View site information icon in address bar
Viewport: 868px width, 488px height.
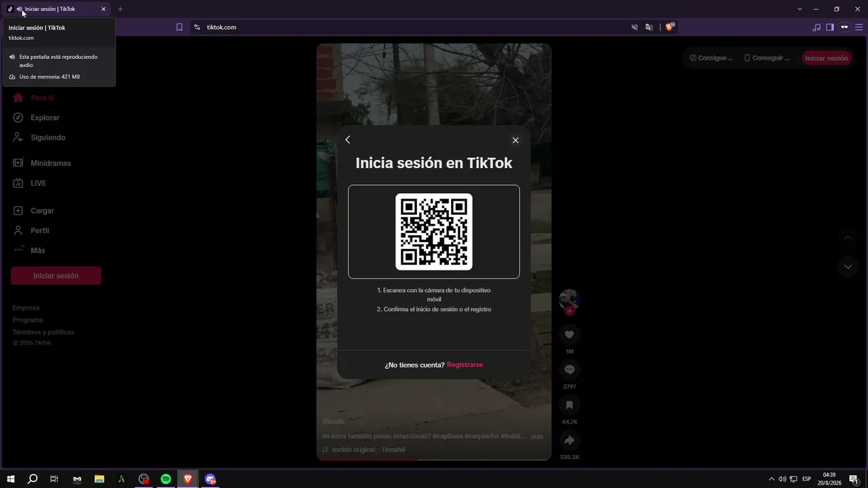[x=197, y=27]
